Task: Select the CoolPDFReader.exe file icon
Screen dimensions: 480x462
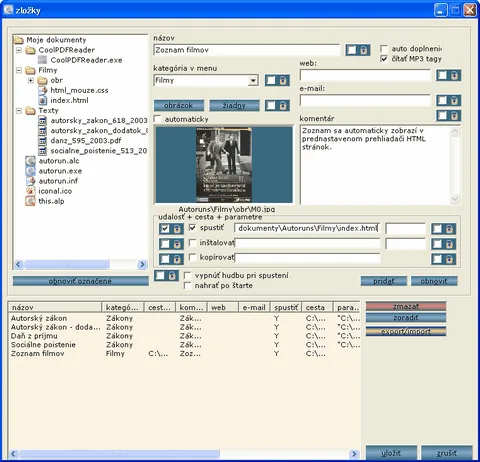Action: (x=42, y=60)
